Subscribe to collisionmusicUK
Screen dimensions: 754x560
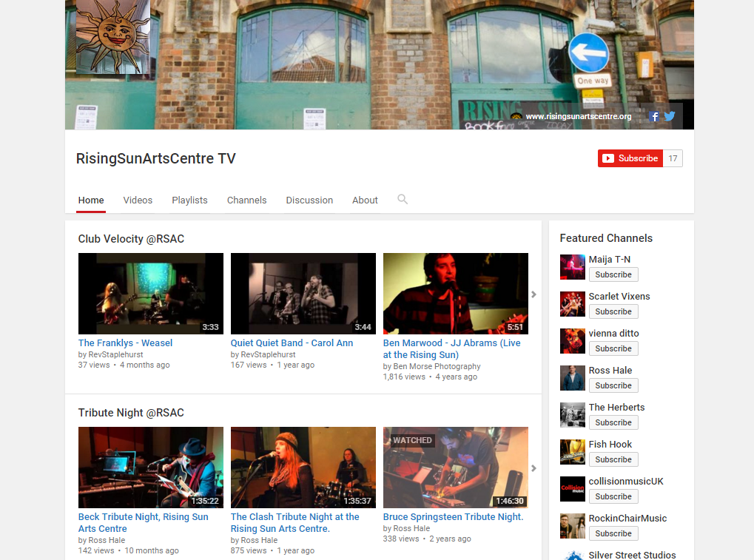coord(613,496)
